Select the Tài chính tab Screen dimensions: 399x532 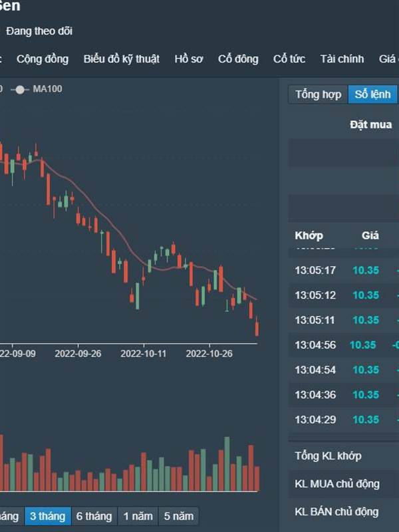(342, 59)
